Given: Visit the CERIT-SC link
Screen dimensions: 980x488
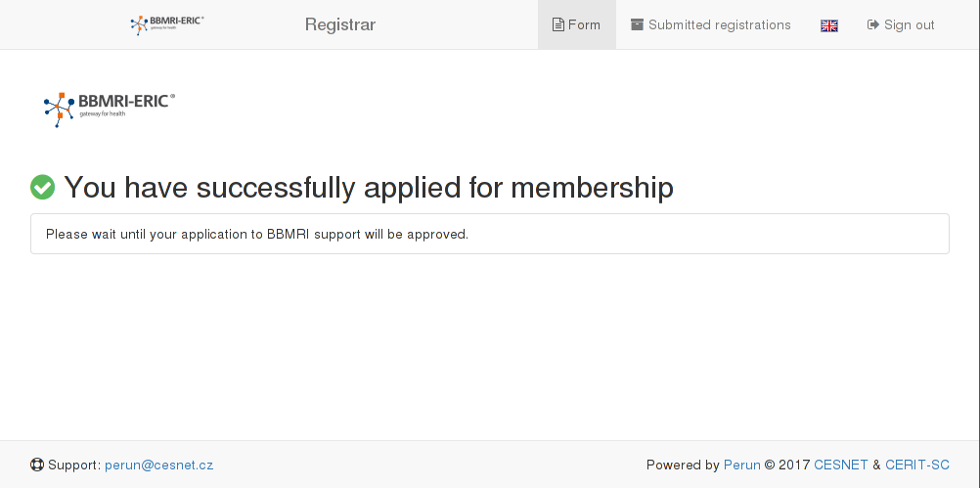Looking at the screenshot, I should pyautogui.click(x=916, y=465).
